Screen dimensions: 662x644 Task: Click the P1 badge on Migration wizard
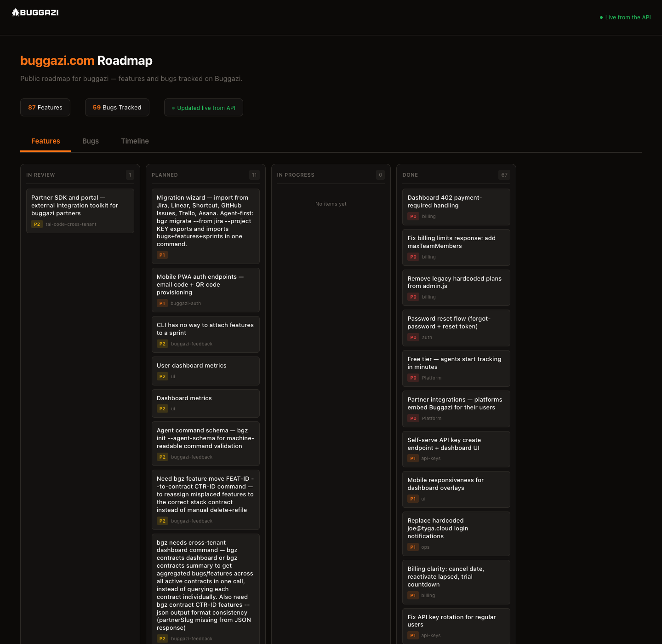point(162,255)
